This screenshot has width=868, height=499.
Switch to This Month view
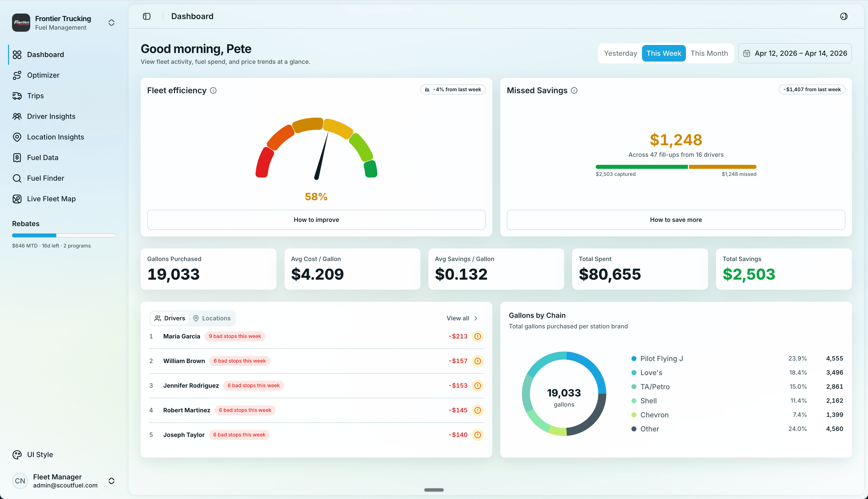click(x=709, y=53)
